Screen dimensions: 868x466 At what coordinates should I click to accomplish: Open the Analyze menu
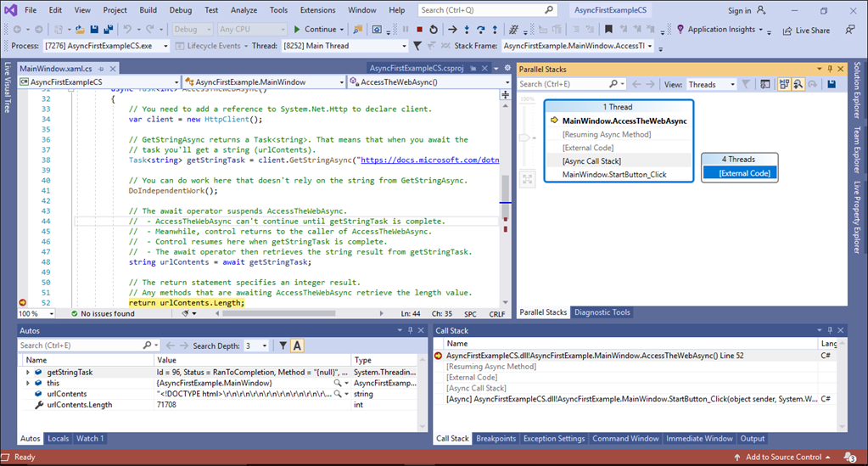[x=244, y=10]
